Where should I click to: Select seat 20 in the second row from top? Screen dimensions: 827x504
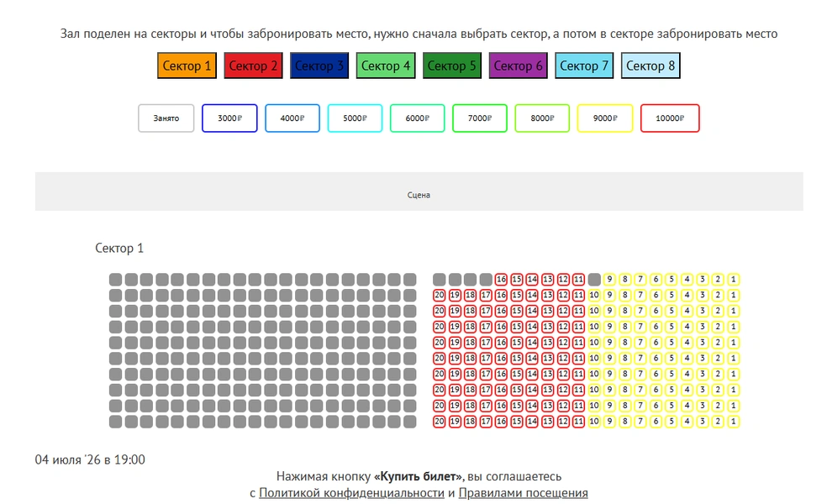click(440, 295)
